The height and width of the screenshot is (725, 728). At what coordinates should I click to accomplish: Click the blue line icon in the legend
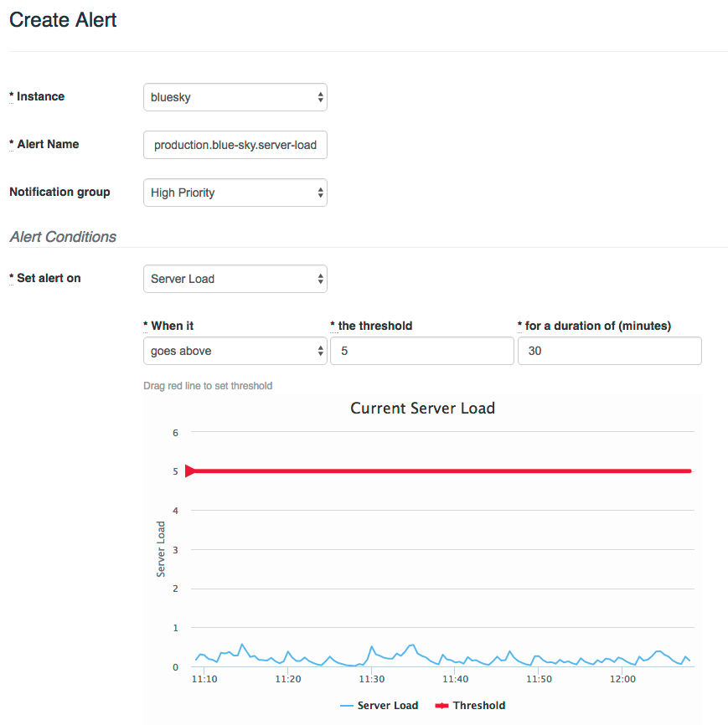[x=347, y=706]
